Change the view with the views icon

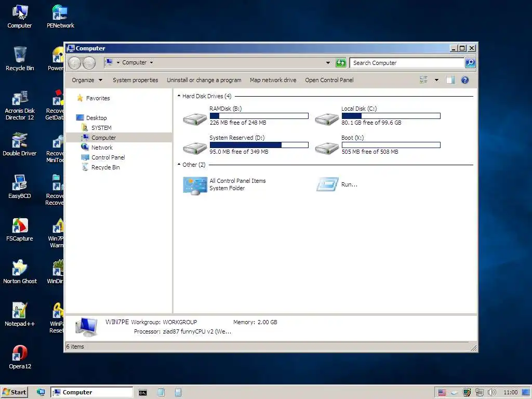423,80
